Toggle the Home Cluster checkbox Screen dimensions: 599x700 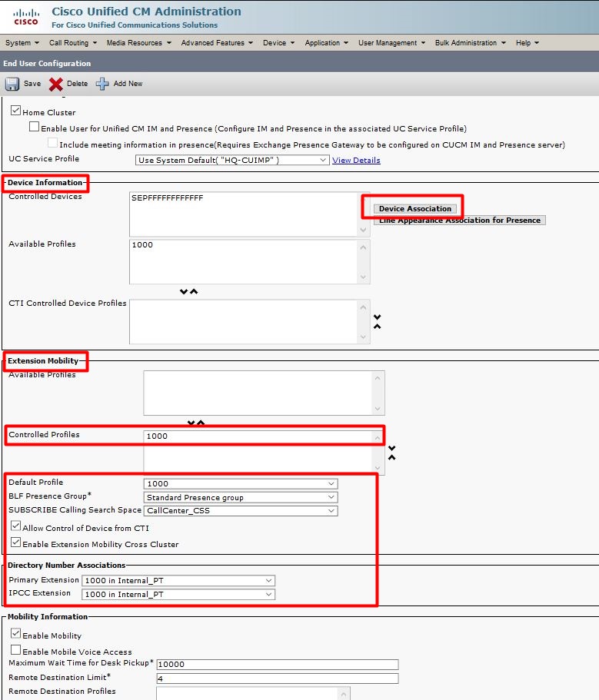15,111
